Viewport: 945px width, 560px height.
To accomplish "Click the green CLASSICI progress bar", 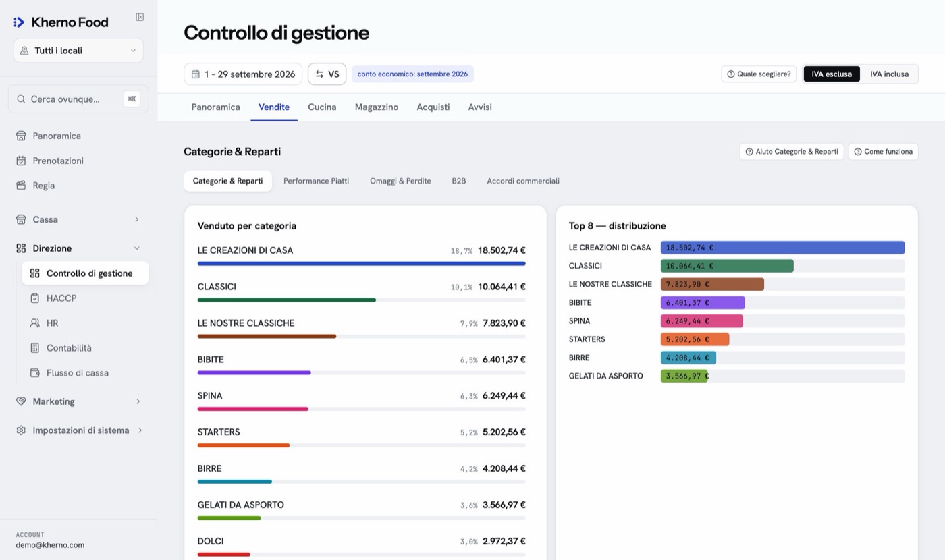I will click(x=286, y=300).
